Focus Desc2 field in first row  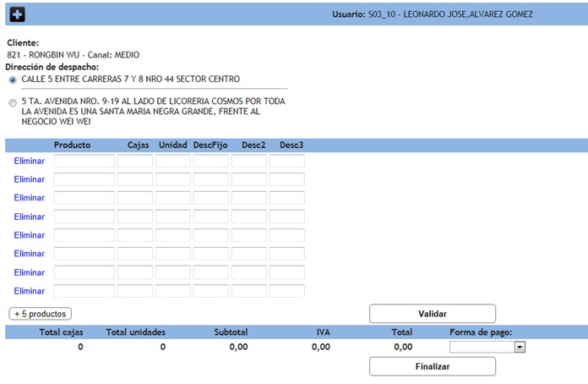[x=249, y=161]
